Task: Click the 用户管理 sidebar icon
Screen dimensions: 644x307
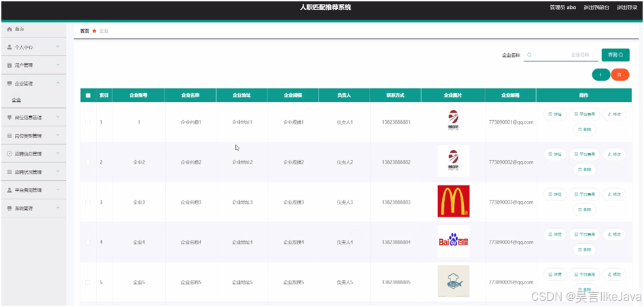Action: [x=10, y=65]
